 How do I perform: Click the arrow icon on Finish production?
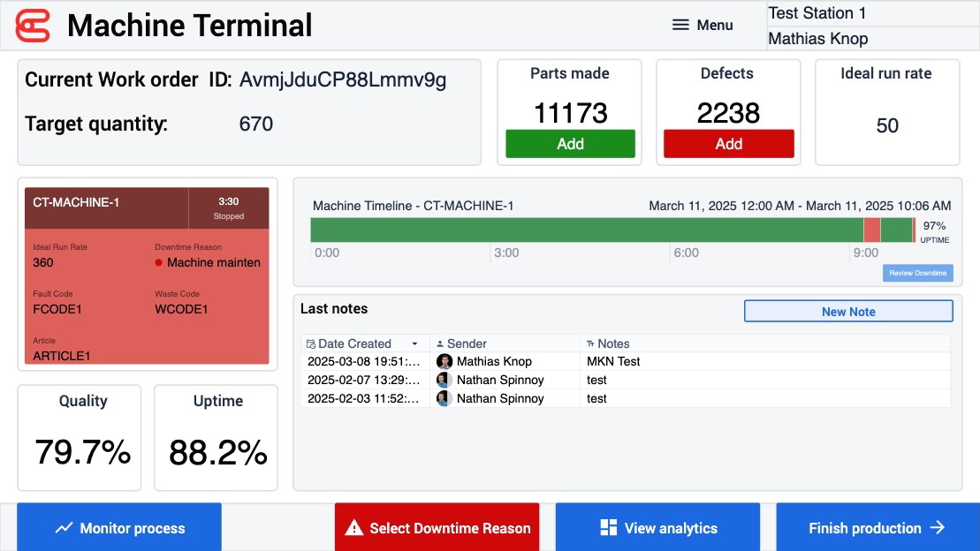point(938,528)
